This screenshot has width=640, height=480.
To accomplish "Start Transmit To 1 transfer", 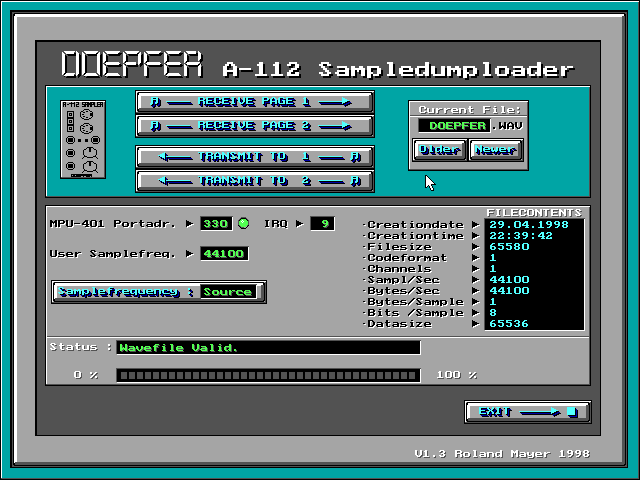I will coord(254,157).
